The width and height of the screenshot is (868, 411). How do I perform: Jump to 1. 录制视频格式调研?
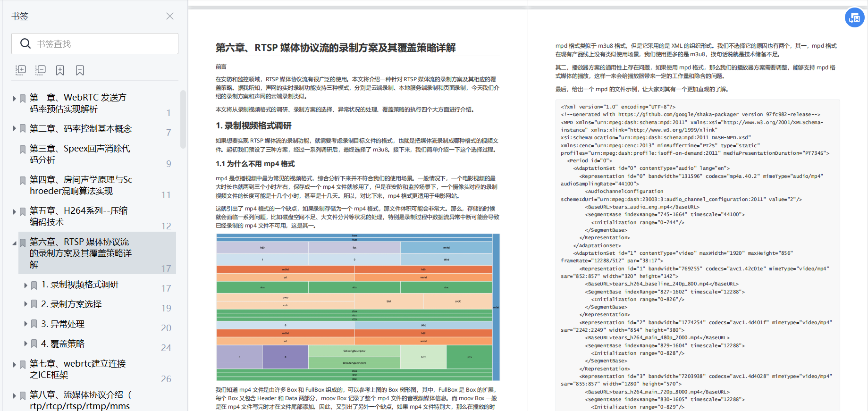pos(80,285)
